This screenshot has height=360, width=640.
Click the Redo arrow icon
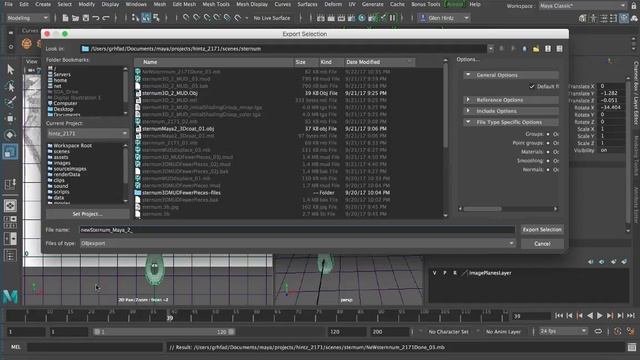point(106,18)
